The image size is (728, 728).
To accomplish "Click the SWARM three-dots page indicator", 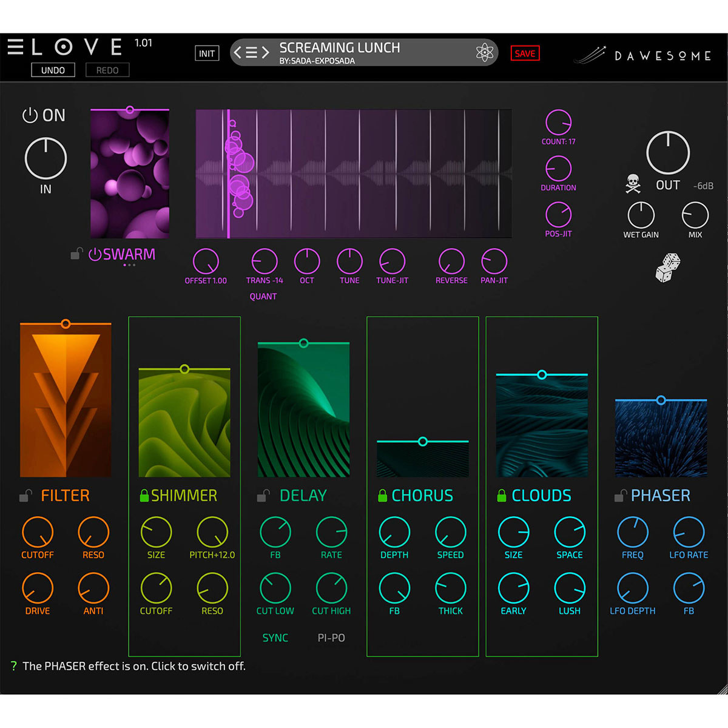I will [129, 265].
